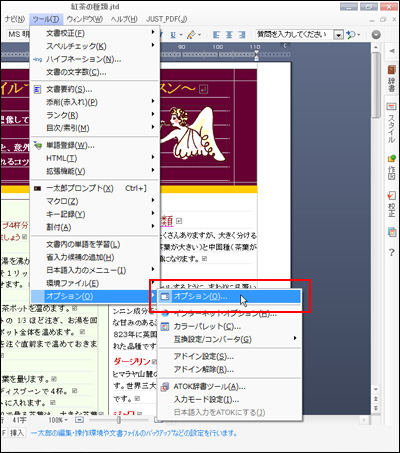
Task: Click the question mark help icon in sidebar
Action: click(x=391, y=253)
